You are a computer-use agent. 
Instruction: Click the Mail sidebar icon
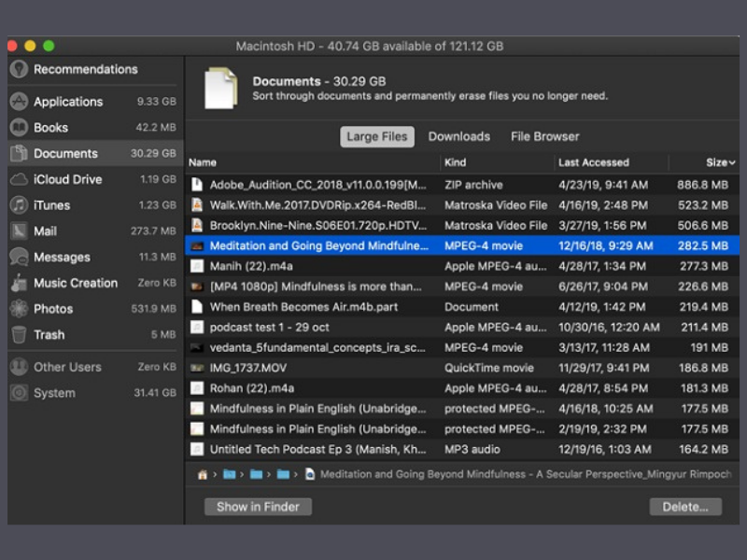(19, 231)
